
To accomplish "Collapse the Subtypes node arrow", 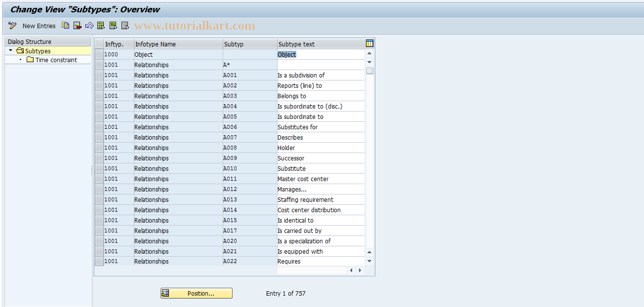I will [10, 50].
